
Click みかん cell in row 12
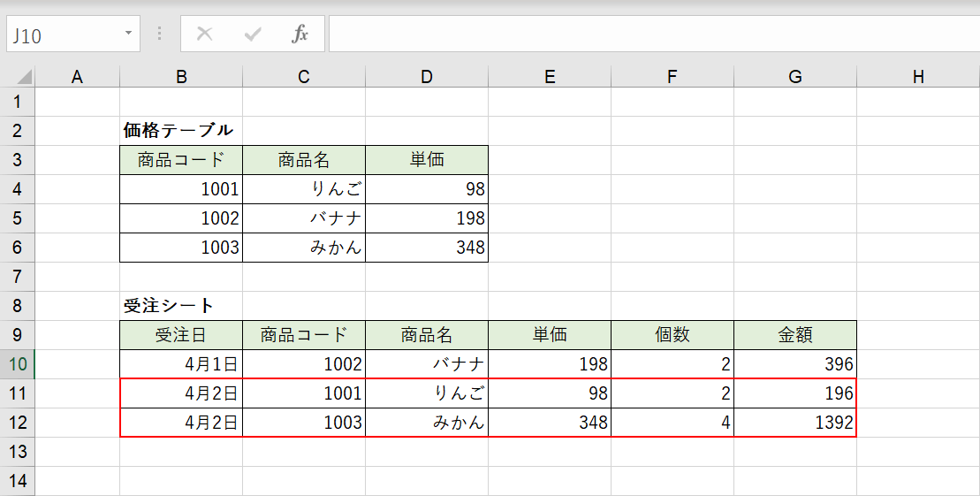coord(426,423)
